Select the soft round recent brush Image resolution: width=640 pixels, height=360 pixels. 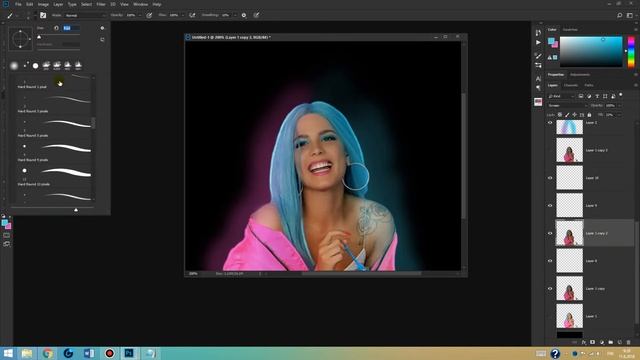pos(14,65)
